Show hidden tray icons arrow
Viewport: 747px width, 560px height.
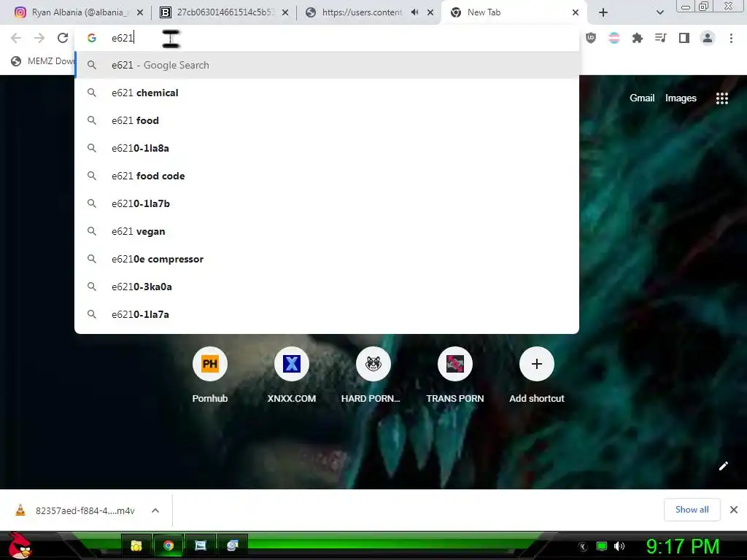(582, 546)
